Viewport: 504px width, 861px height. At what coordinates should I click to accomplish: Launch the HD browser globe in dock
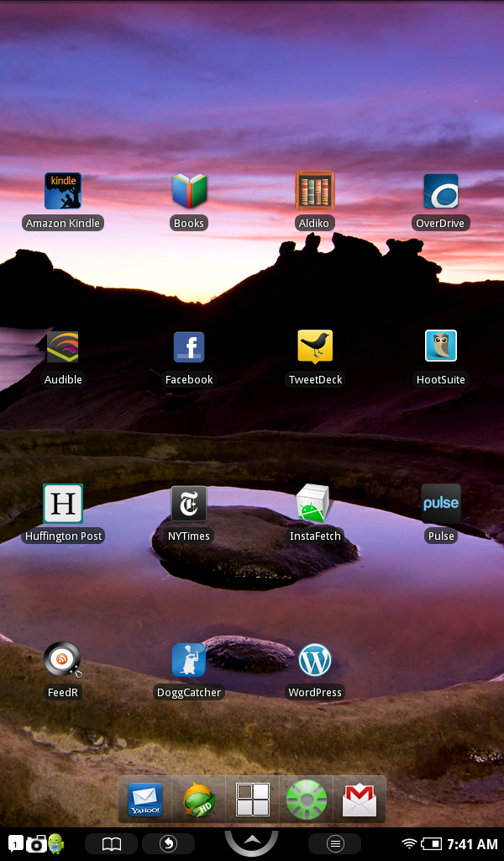(x=198, y=800)
